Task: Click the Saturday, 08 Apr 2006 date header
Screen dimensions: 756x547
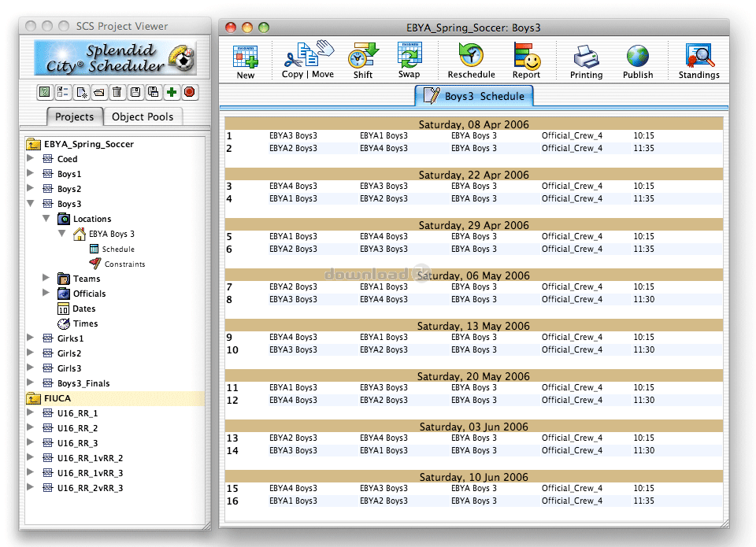Action: [474, 124]
